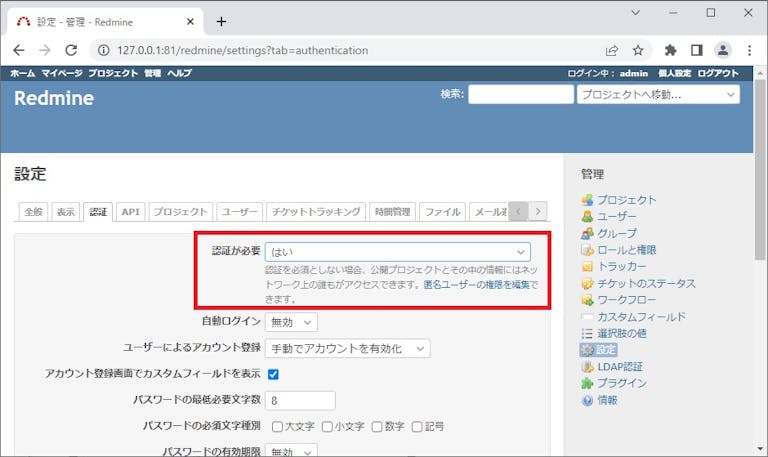Screen dimensions: 768x457
Task: Open the Chrome profile avatar icon
Action: [x=723, y=50]
